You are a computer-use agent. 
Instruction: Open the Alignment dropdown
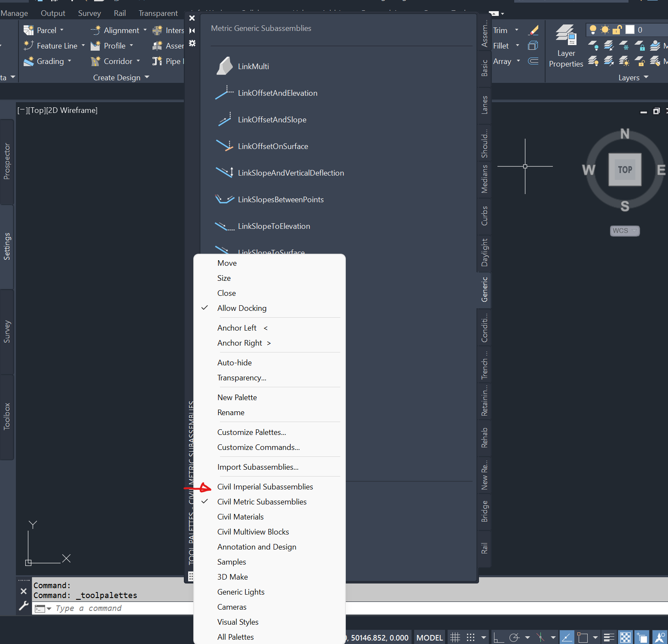[x=144, y=30]
